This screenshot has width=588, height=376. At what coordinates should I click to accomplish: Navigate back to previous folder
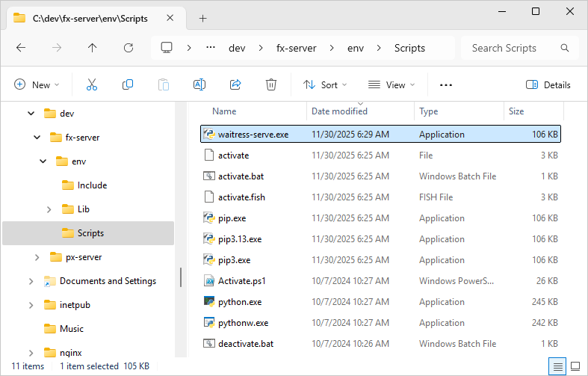coord(21,48)
